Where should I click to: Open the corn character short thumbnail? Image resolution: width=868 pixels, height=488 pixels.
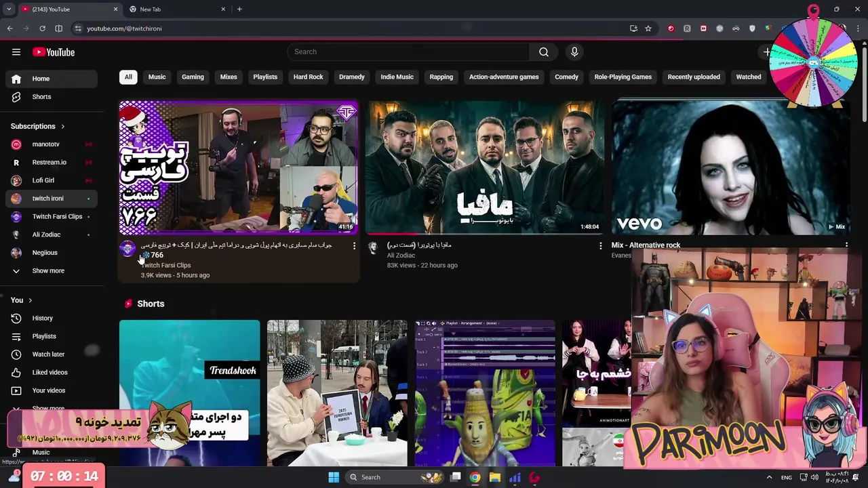pyautogui.click(x=485, y=393)
